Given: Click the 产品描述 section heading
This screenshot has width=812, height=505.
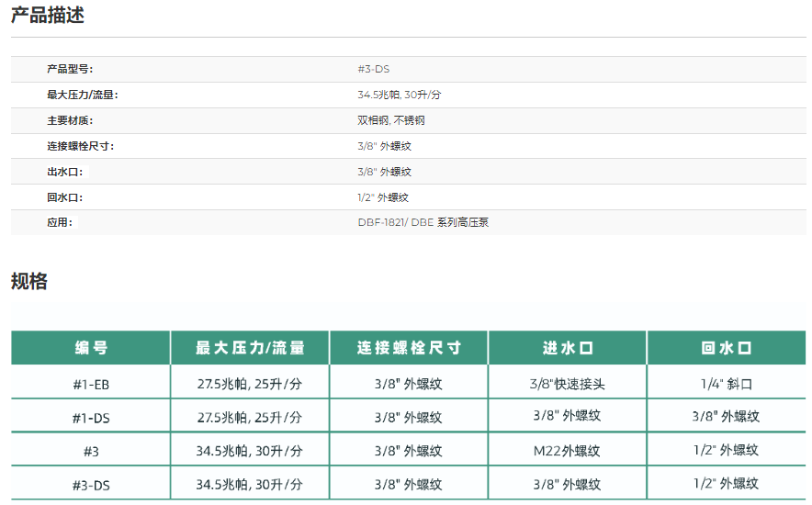Looking at the screenshot, I should click(48, 15).
